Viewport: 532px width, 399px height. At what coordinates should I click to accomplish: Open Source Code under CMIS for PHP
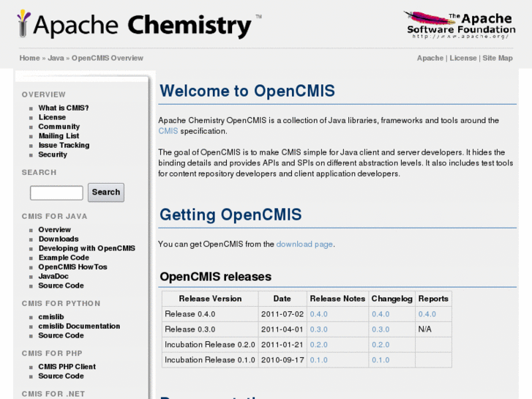(61, 376)
